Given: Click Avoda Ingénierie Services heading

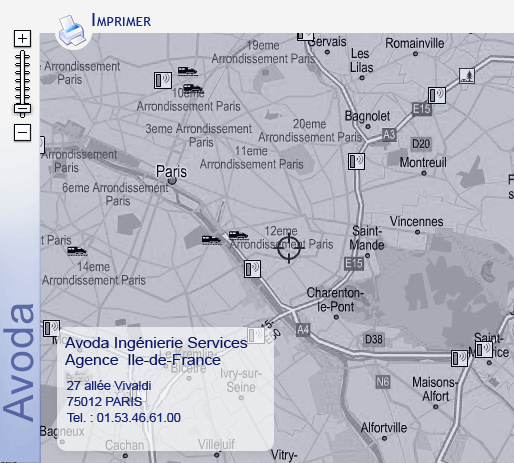Looking at the screenshot, I should click(x=156, y=343).
